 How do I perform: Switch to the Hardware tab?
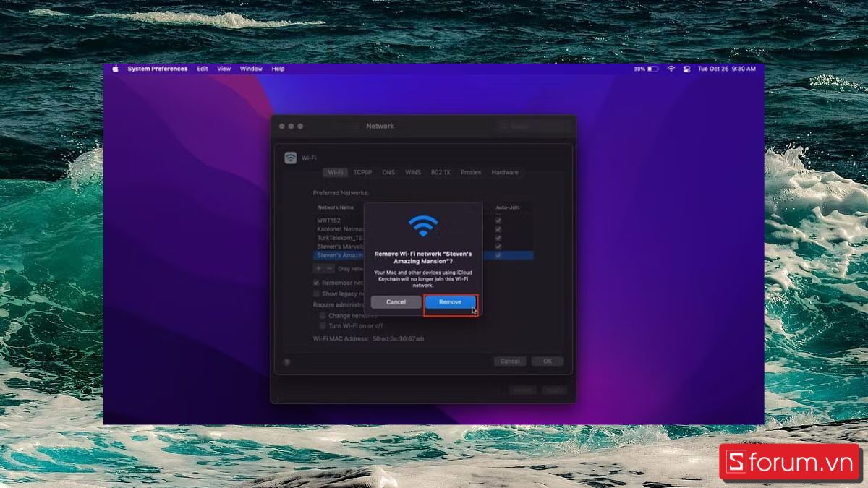coord(505,173)
